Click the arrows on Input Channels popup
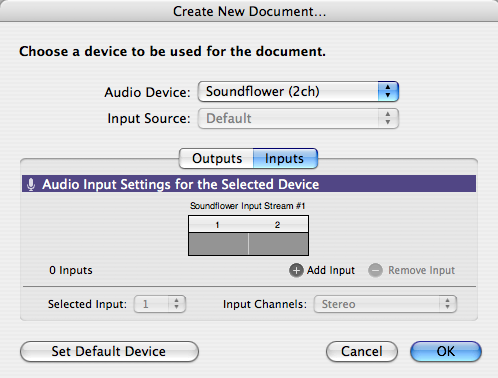The height and width of the screenshot is (378, 498). 448,304
